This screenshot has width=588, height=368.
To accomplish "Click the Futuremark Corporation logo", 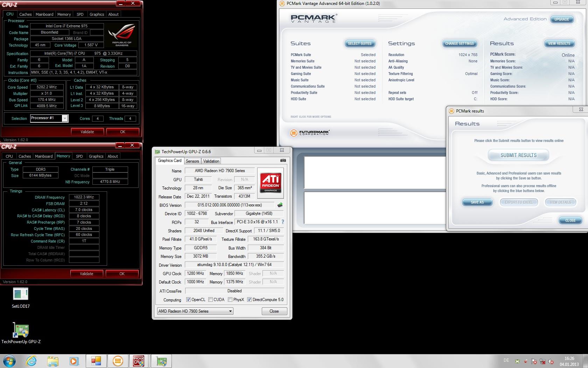I will tap(310, 133).
